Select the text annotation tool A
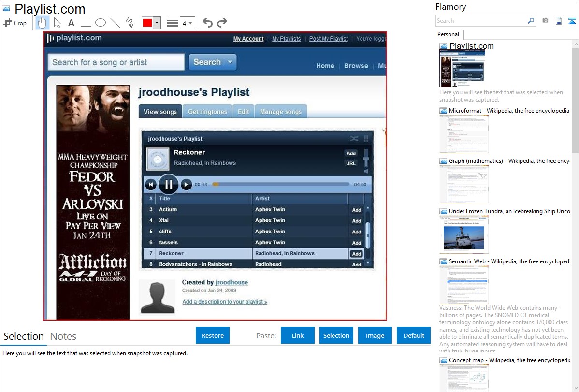Viewport: 579px width, 392px height. coord(71,23)
